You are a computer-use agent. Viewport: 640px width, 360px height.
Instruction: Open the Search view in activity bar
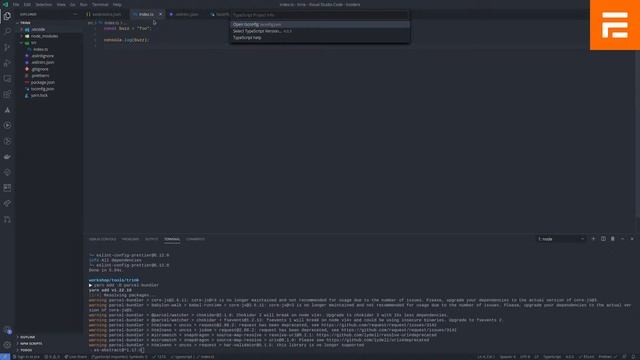pos(7,31)
